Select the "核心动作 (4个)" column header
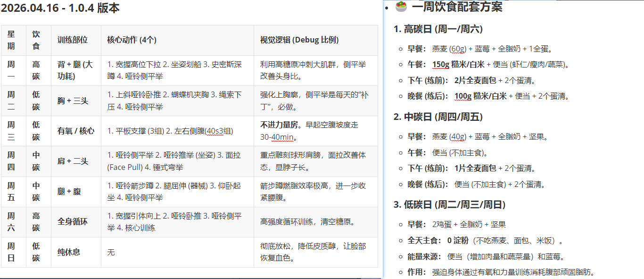Screen dimensions: 644x279 [x=132, y=40]
